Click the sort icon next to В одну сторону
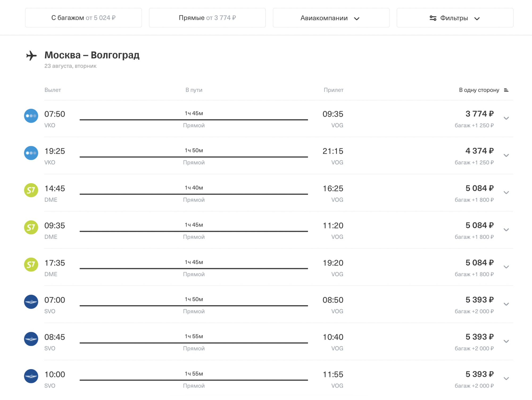Viewport: 532px width, 400px height. (506, 90)
